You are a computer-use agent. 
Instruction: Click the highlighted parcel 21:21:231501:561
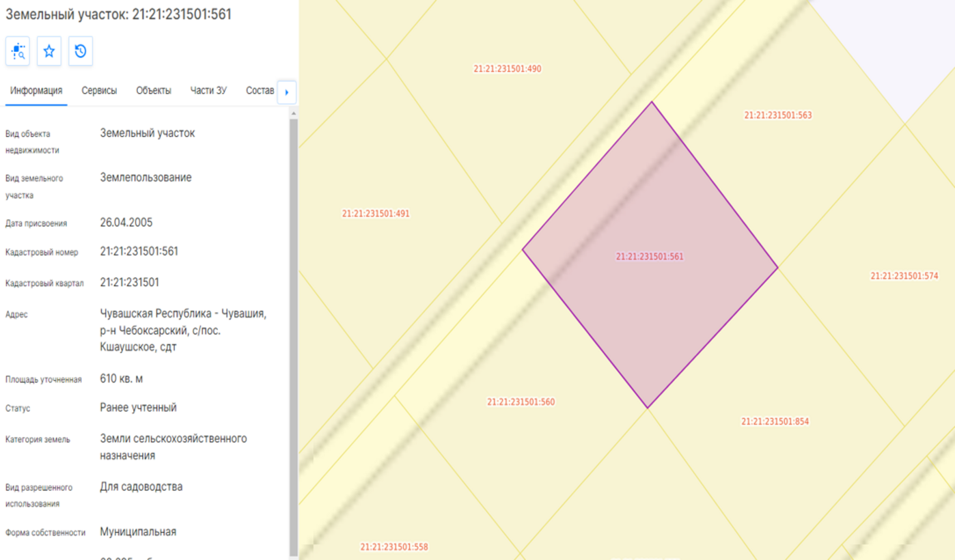pyautogui.click(x=650, y=257)
